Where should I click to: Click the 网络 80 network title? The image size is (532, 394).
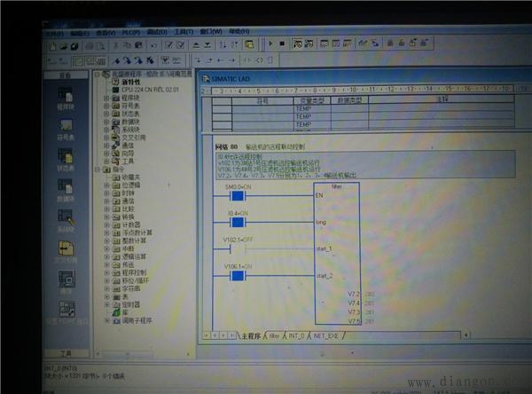click(226, 146)
